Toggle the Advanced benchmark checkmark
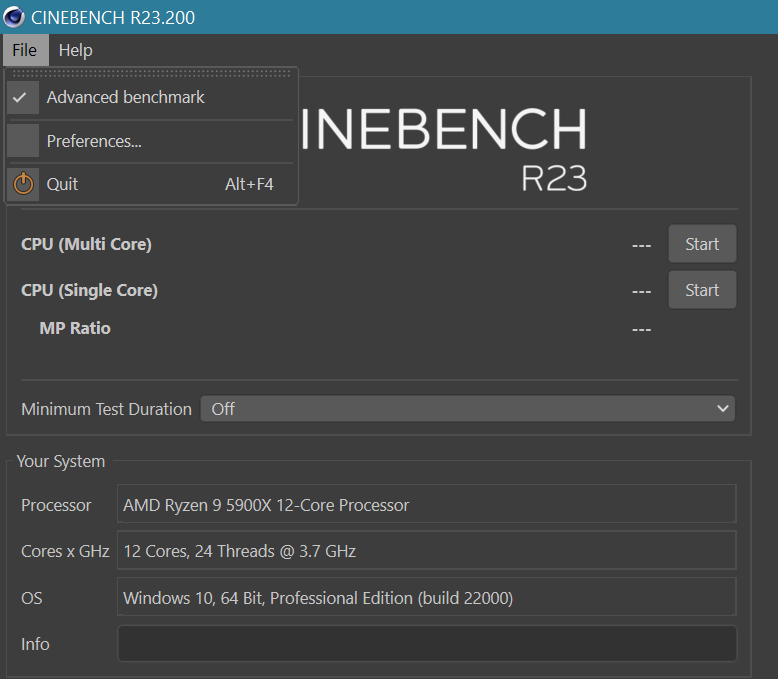Image resolution: width=778 pixels, height=679 pixels. (x=23, y=97)
